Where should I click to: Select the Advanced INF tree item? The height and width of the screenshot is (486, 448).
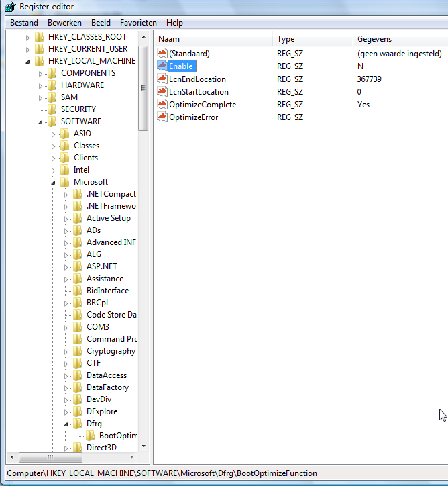pos(111,242)
